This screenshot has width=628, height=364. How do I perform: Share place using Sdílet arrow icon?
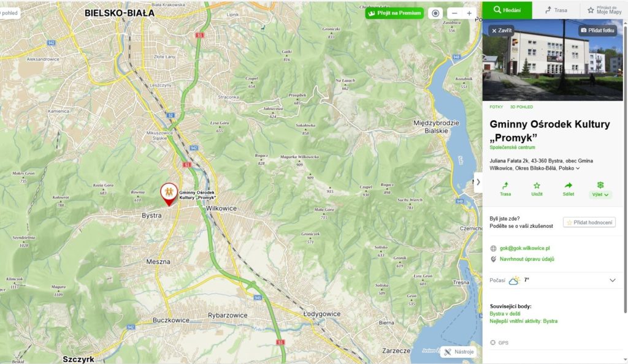(x=568, y=189)
